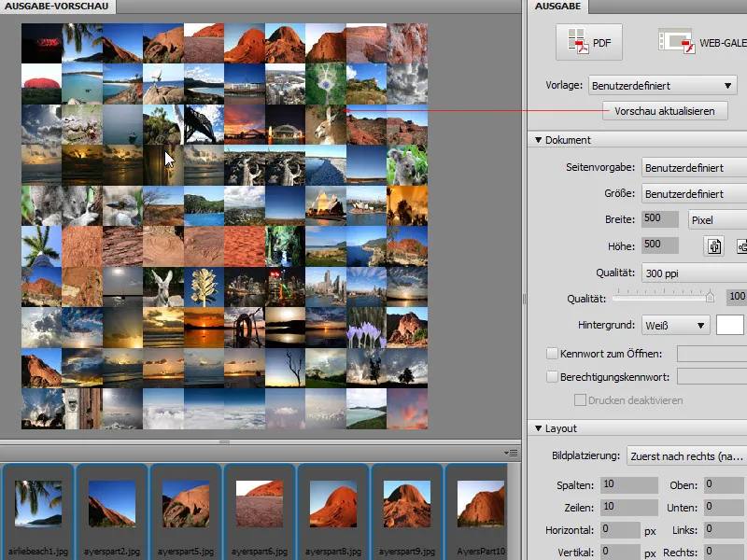747x560 pixels.
Task: Open the 300 ppi Qualität dropdown
Action: [x=694, y=273]
